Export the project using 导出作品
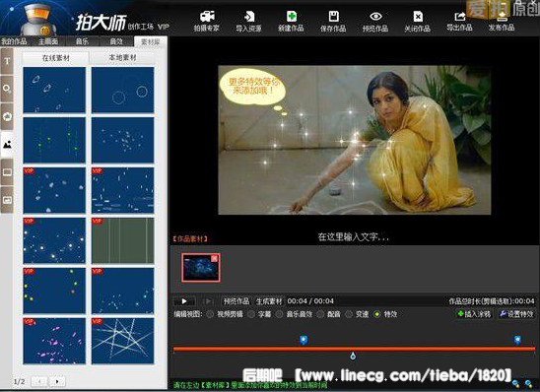 click(x=459, y=22)
